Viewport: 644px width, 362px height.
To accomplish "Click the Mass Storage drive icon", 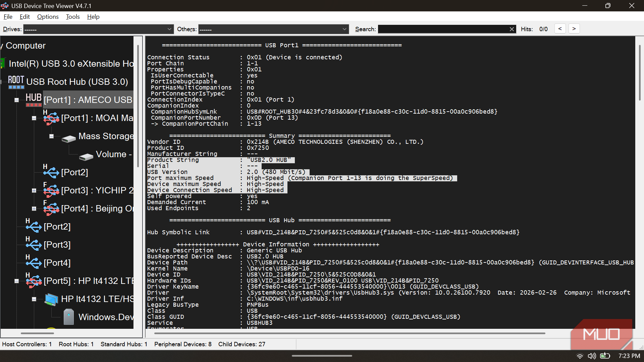I will click(x=69, y=138).
